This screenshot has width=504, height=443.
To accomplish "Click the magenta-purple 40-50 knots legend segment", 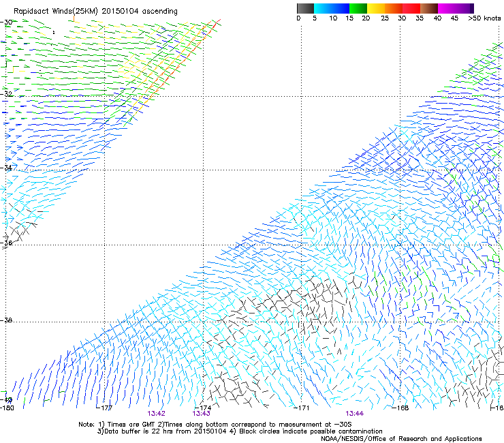I will pos(456,8).
